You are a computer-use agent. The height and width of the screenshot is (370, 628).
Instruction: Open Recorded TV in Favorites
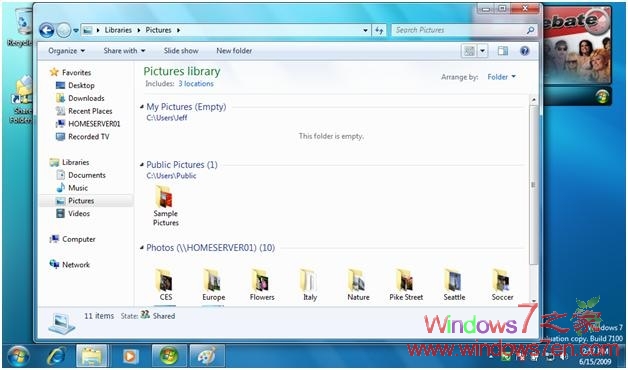tap(82, 137)
